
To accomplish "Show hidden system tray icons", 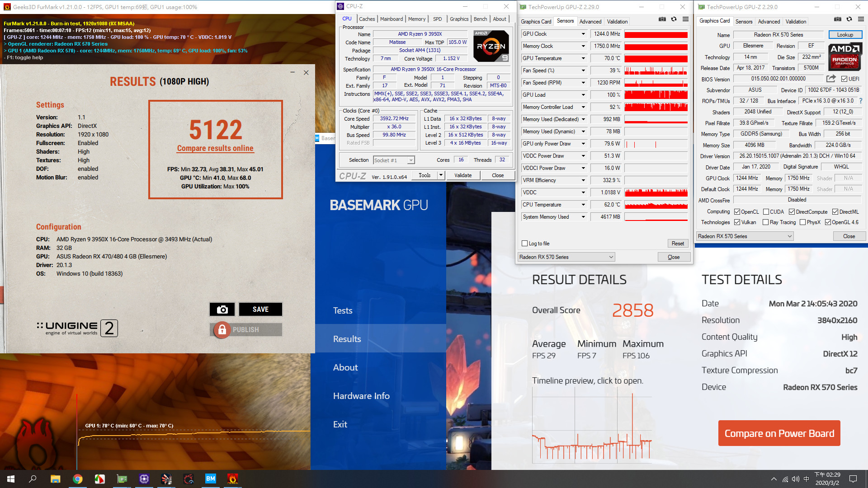I will point(774,479).
